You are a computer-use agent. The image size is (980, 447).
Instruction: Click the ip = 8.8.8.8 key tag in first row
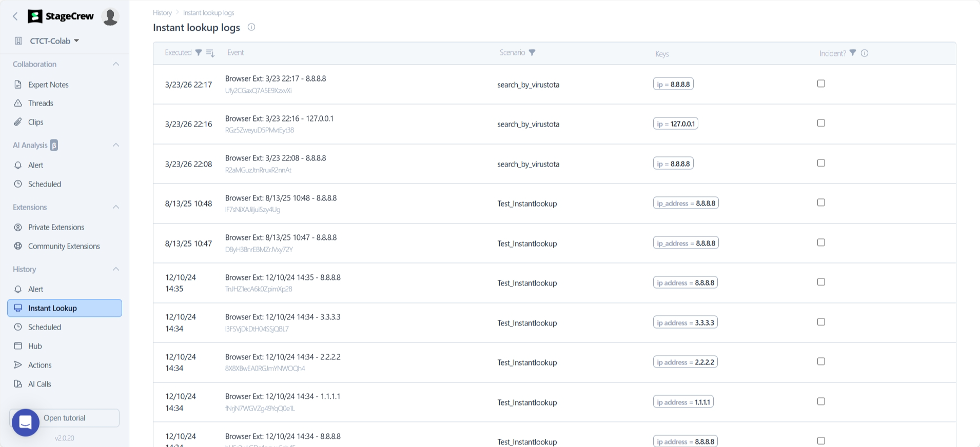pyautogui.click(x=673, y=84)
